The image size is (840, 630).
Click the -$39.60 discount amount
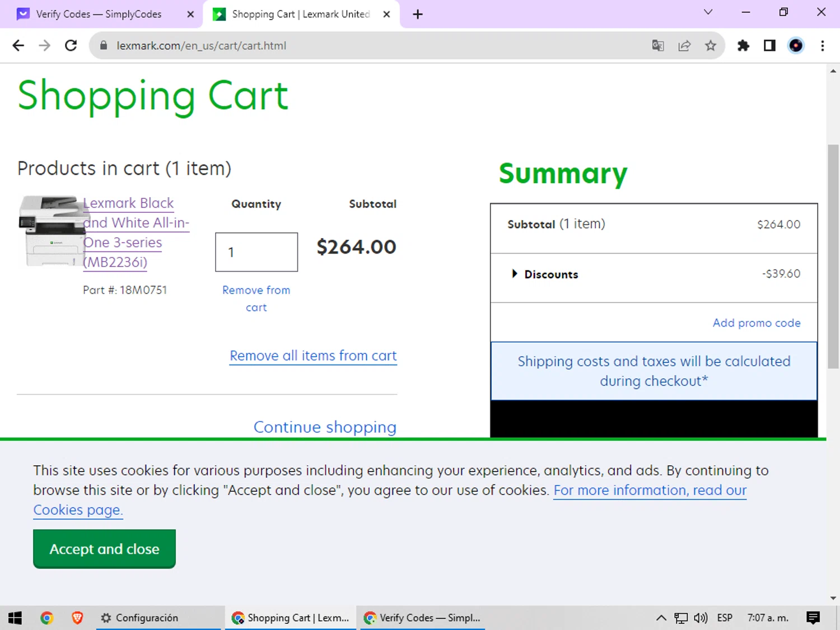pos(781,274)
